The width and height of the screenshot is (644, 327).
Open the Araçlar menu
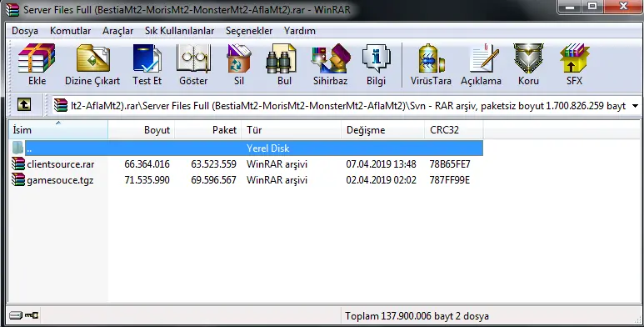(x=117, y=31)
